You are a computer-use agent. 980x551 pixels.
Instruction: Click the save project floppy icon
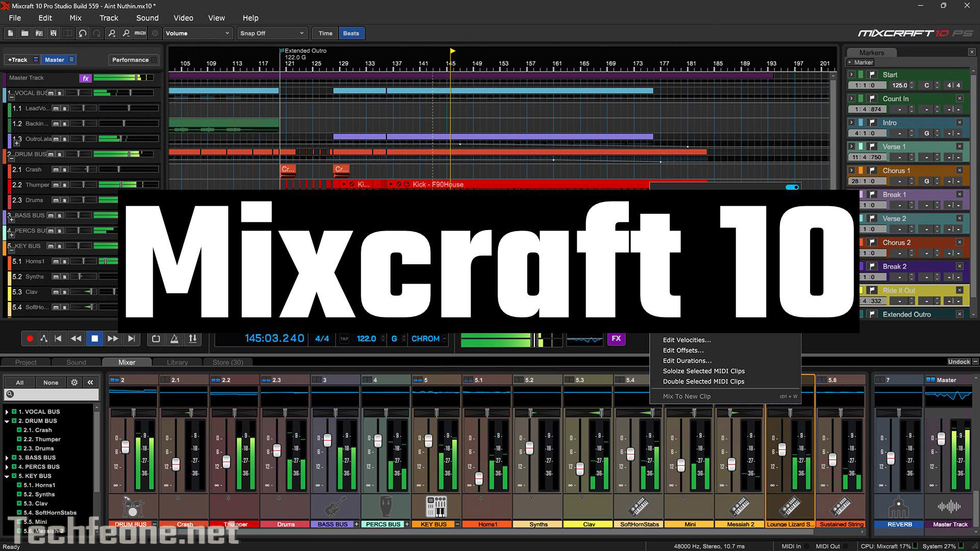pyautogui.click(x=53, y=33)
